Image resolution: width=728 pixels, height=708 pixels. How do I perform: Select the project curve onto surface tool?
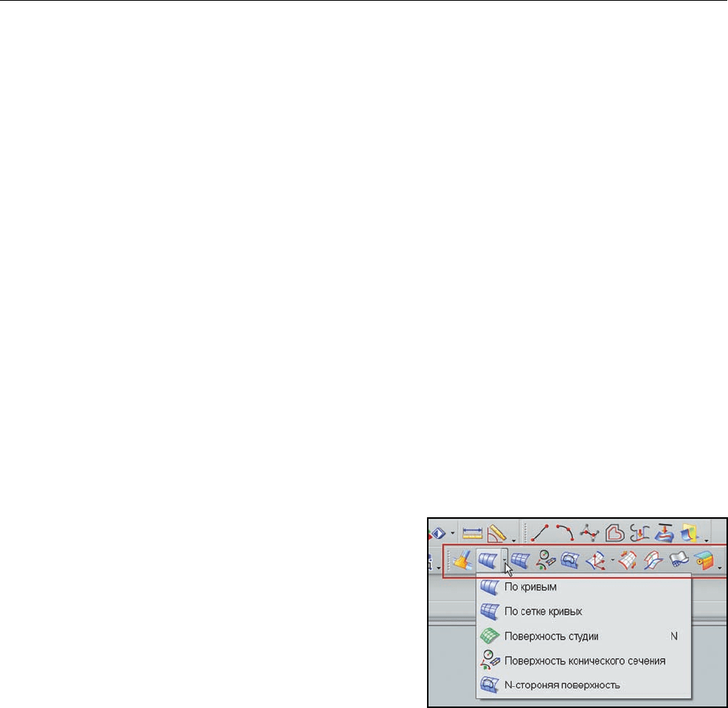665,533
